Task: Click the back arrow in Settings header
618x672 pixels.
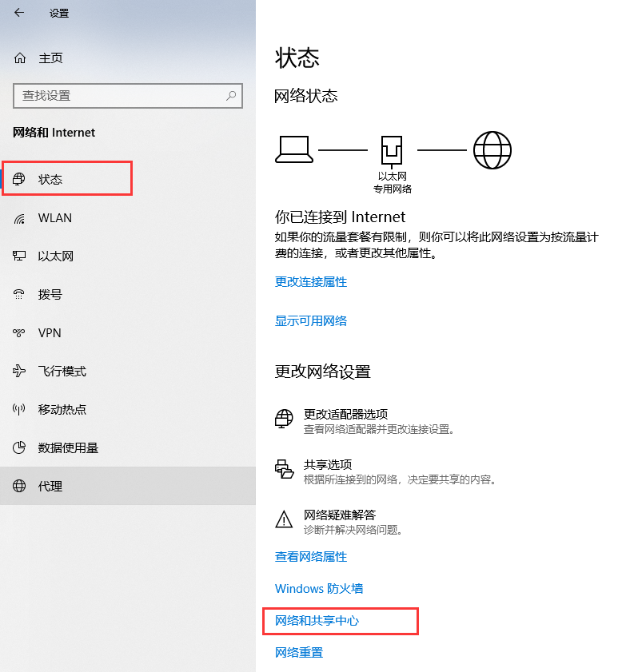Action: 19,13
